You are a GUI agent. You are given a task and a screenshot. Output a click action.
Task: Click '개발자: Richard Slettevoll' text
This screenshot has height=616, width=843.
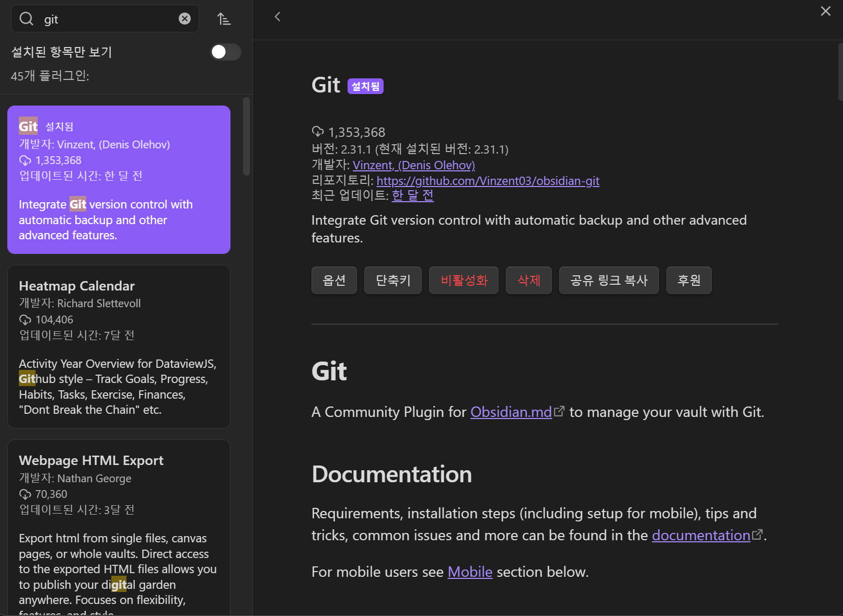[80, 304]
